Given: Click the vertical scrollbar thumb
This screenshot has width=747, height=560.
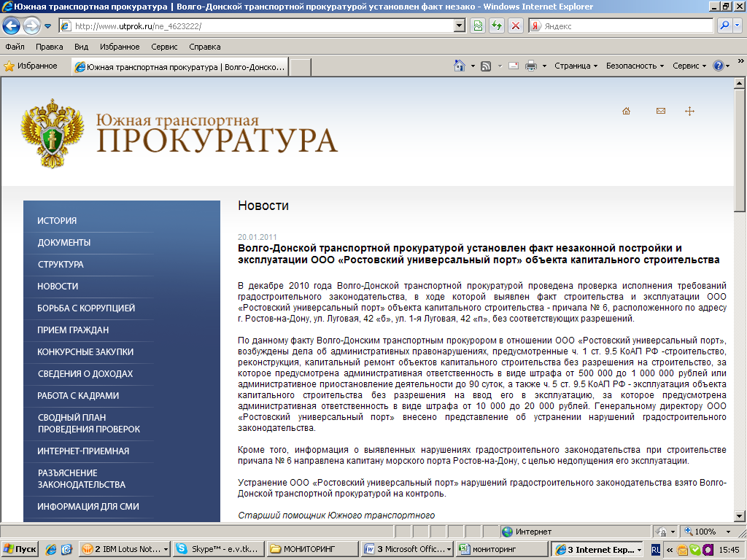Looking at the screenshot, I should click(x=740, y=150).
